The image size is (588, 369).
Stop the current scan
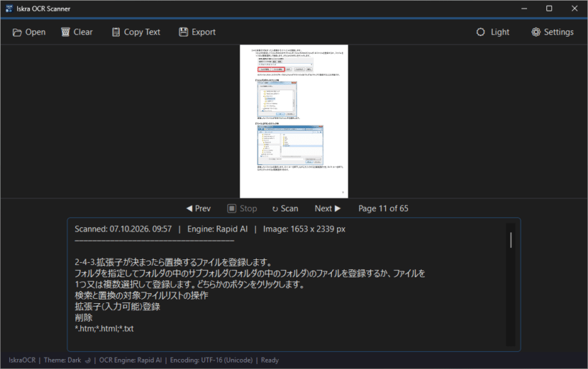pos(242,209)
